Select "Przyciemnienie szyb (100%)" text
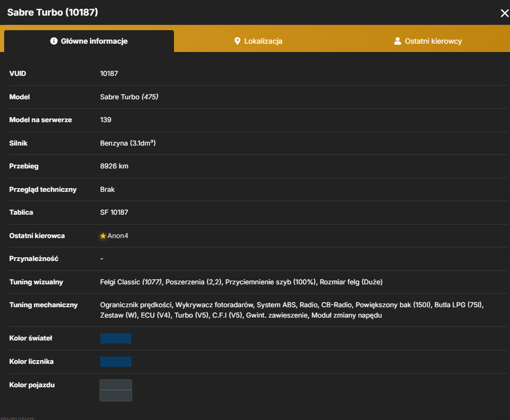This screenshot has width=510, height=420. click(270, 282)
